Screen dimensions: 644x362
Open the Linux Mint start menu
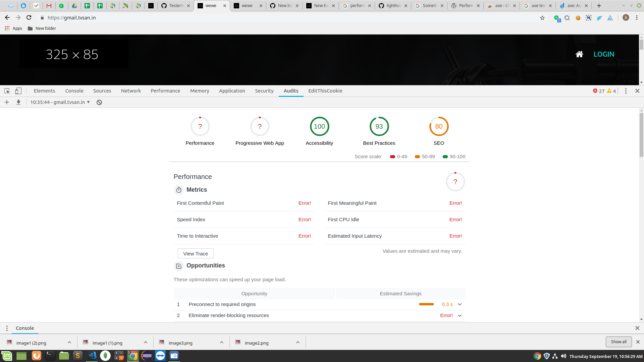(x=7, y=356)
